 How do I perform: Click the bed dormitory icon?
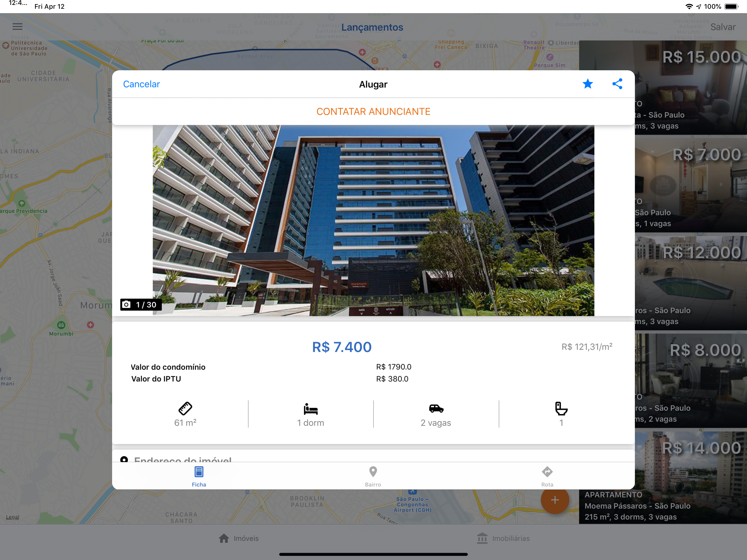pyautogui.click(x=310, y=409)
